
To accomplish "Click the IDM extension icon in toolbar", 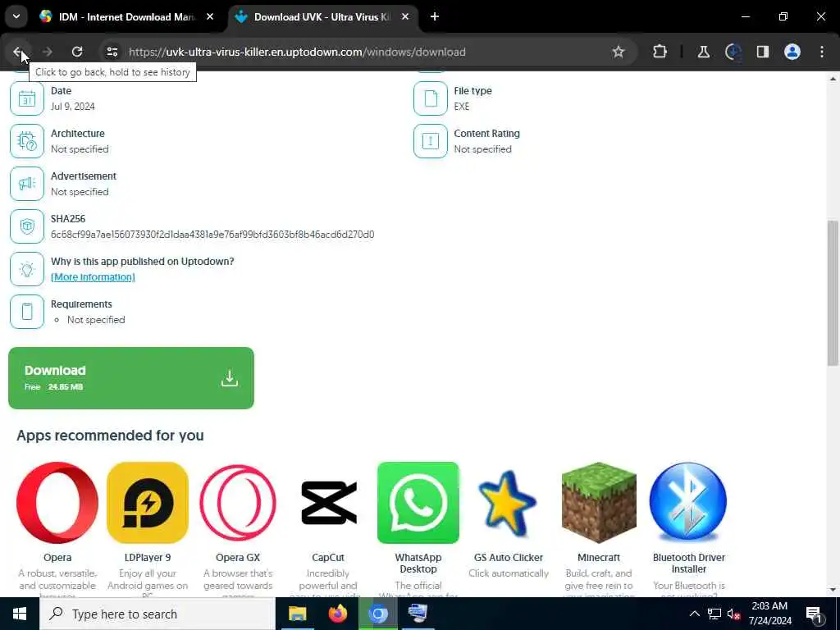I will coord(733,52).
